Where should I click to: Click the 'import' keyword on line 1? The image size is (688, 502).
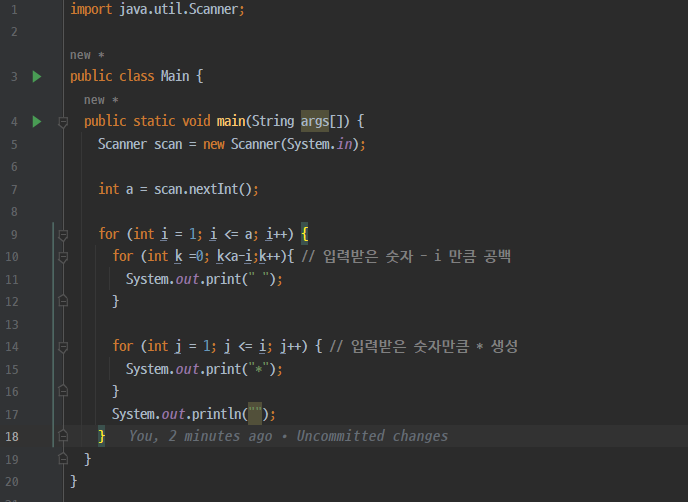click(x=91, y=9)
